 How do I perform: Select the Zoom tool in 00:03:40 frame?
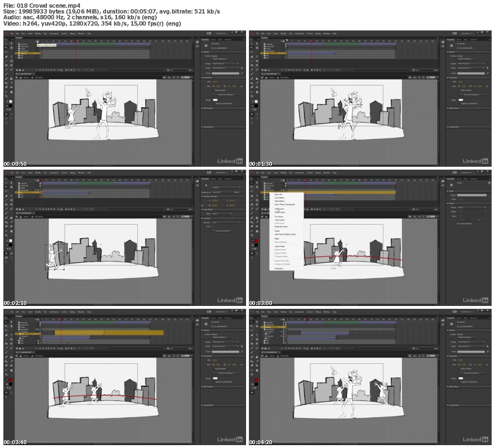point(6,375)
